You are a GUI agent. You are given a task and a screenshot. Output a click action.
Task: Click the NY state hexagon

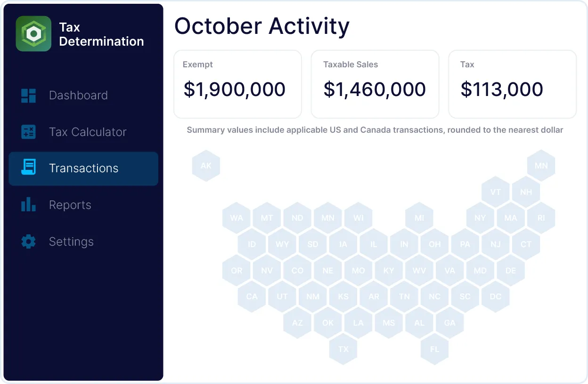[x=480, y=218]
